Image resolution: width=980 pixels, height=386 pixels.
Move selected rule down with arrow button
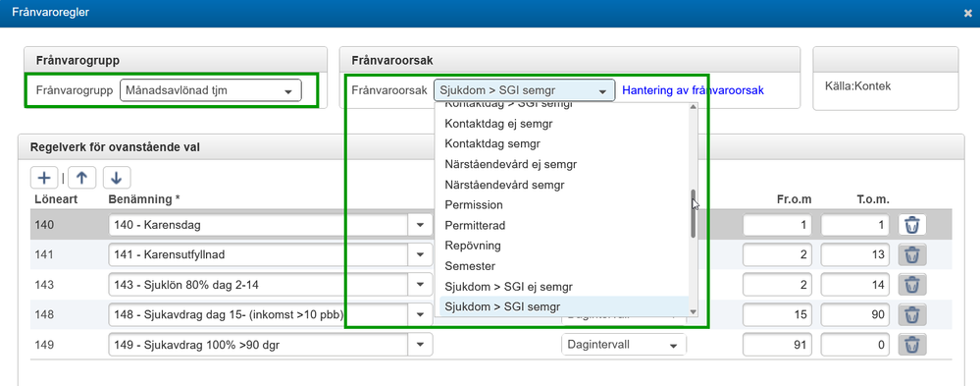(117, 179)
